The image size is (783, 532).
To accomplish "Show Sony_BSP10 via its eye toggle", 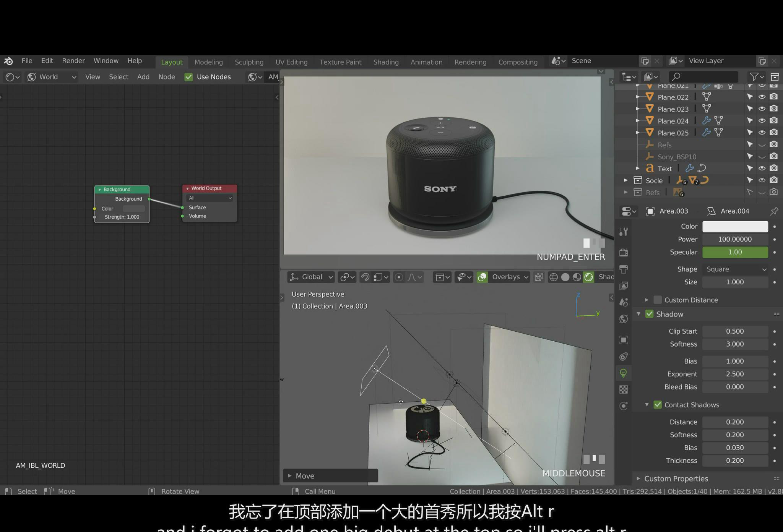I will (x=762, y=157).
